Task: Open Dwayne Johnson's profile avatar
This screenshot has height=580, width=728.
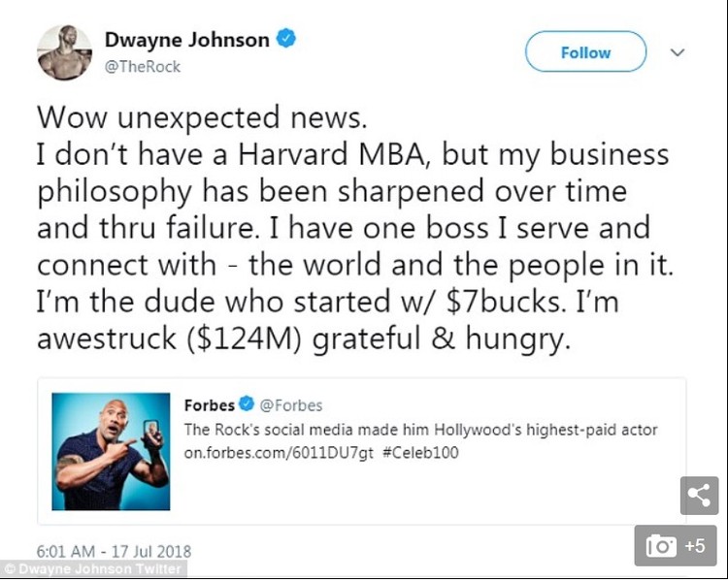Action: tap(65, 51)
